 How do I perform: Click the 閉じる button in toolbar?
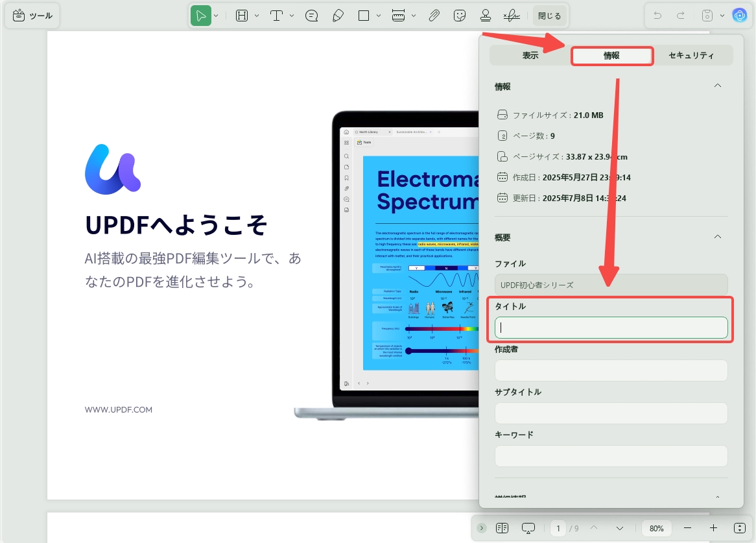550,16
